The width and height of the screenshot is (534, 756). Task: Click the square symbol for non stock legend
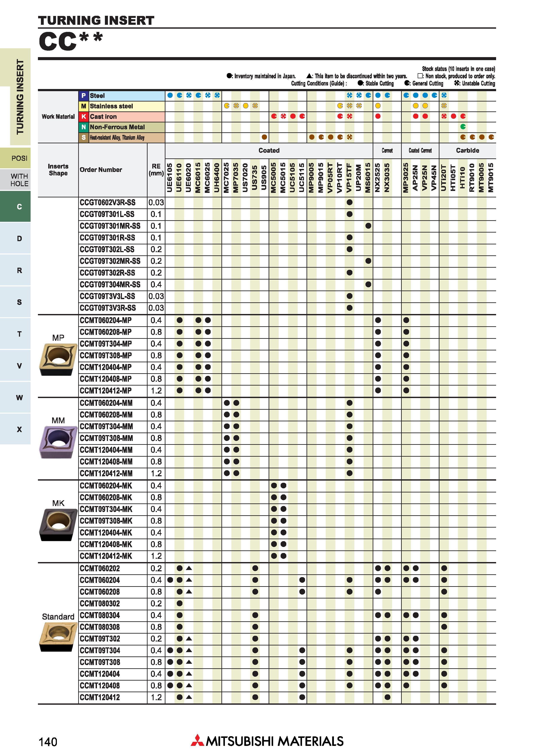point(420,76)
